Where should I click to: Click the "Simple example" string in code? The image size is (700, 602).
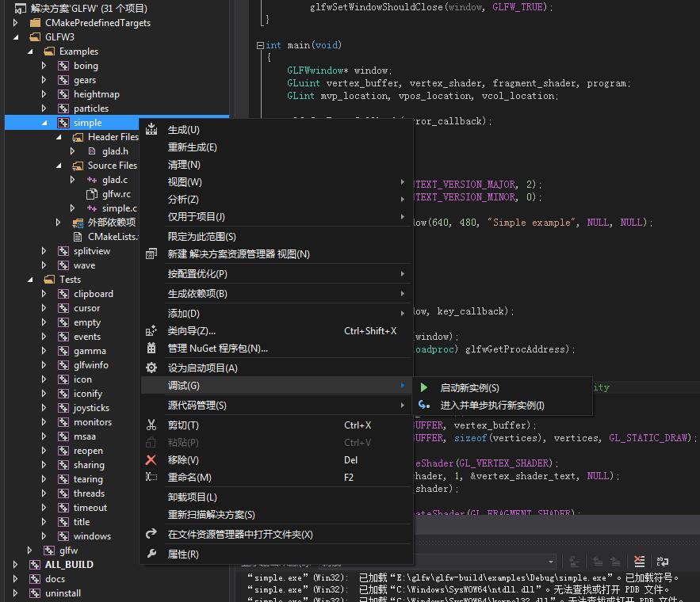[x=531, y=223]
